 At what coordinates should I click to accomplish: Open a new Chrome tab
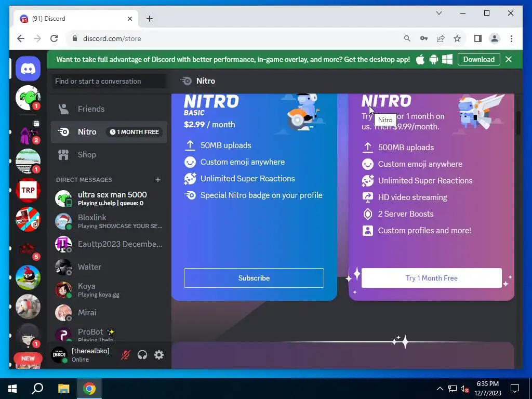[x=149, y=19]
